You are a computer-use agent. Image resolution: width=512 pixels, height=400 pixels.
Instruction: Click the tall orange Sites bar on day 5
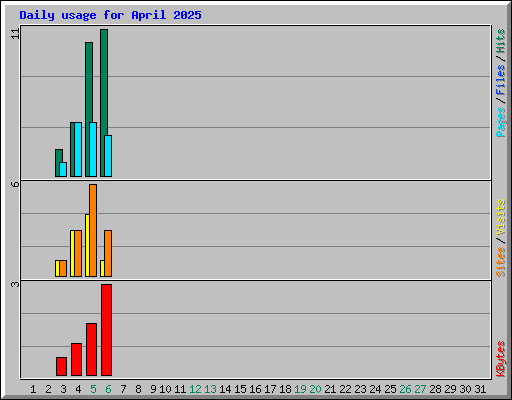click(93, 230)
